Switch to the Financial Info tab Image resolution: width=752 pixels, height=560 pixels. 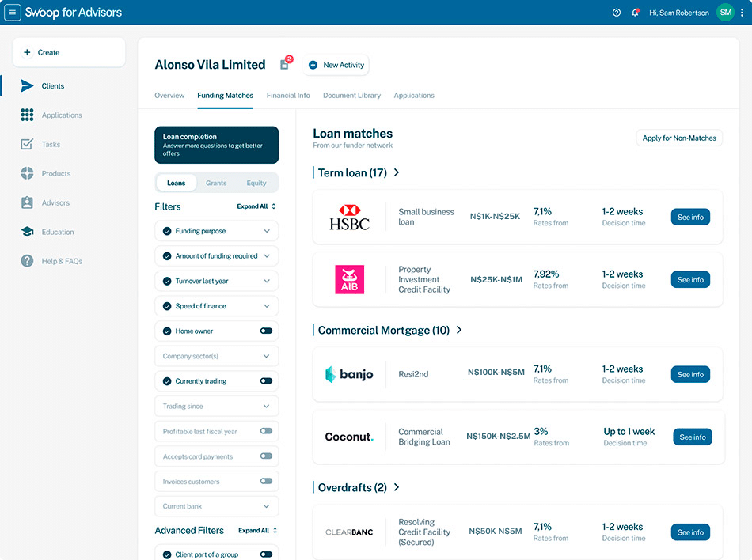click(288, 96)
